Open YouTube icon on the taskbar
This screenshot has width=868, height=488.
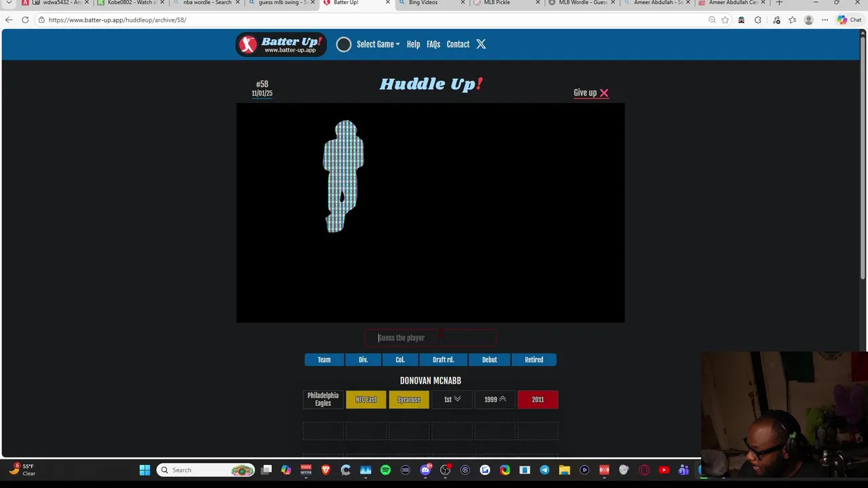(x=664, y=470)
